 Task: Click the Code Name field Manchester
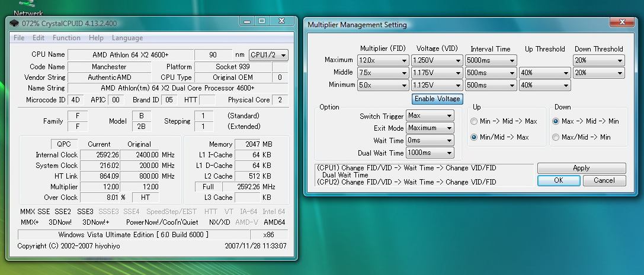click(x=109, y=67)
